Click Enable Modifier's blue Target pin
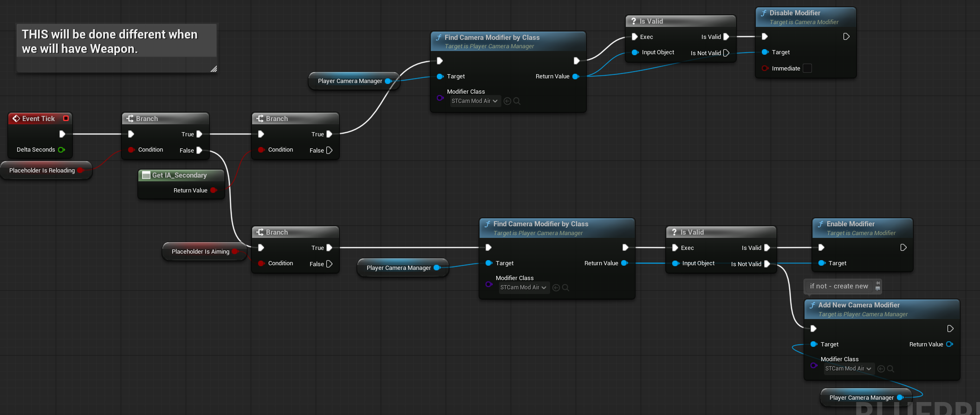The width and height of the screenshot is (980, 415). (x=821, y=263)
